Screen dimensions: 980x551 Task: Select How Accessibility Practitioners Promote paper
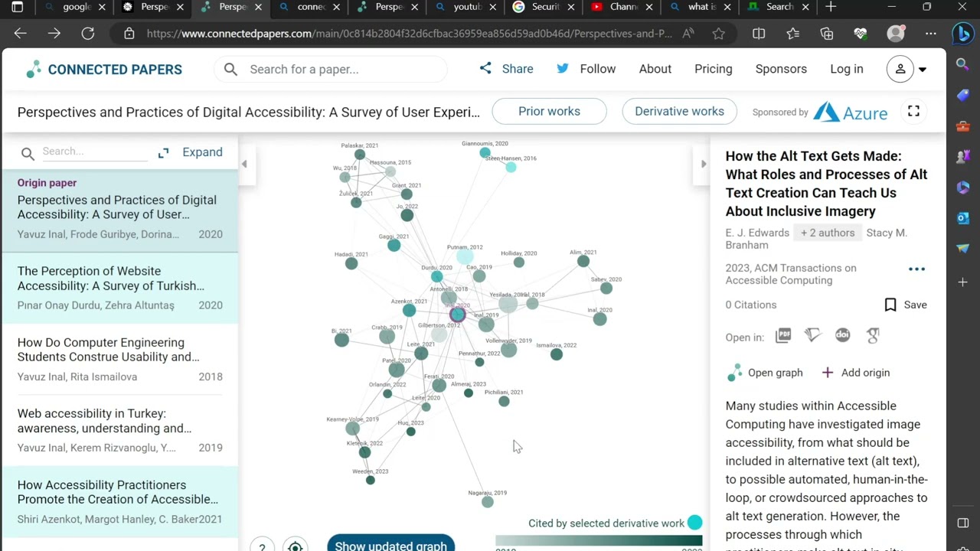pyautogui.click(x=120, y=501)
